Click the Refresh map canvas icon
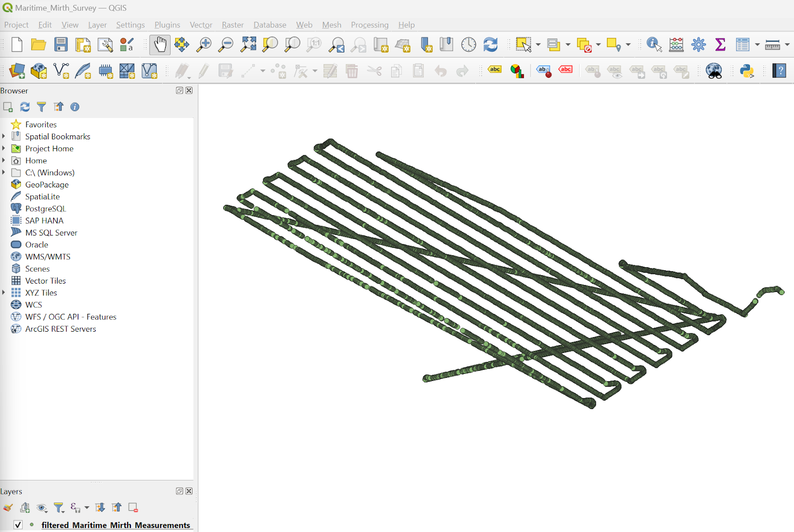 490,45
